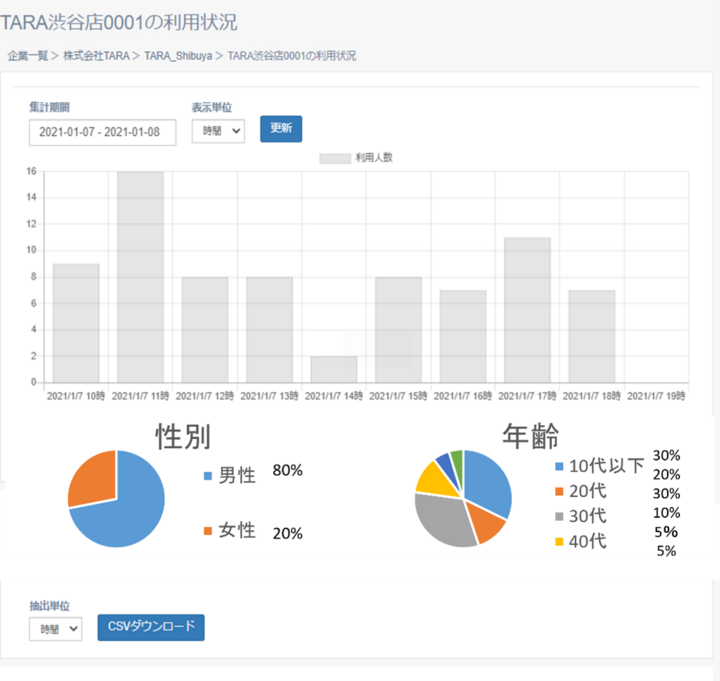Click the blue 男性 legend swatch
The height and width of the screenshot is (681, 720).
click(x=207, y=476)
